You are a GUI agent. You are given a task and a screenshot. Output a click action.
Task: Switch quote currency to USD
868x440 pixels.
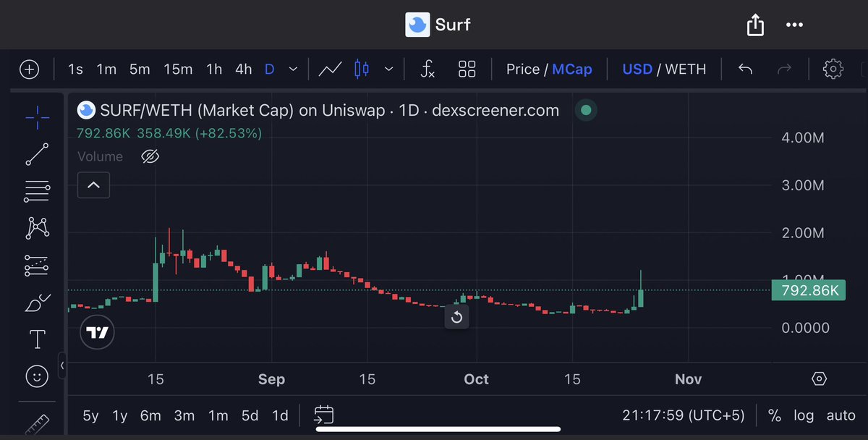[x=637, y=69]
